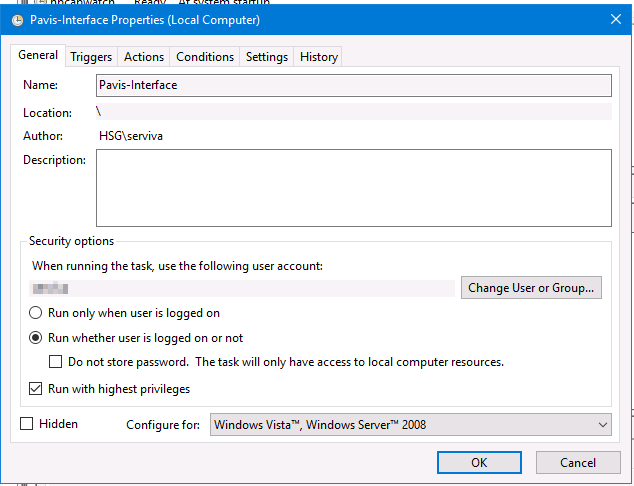Close the Pavis-Interface Properties dialog
The image size is (634, 486).
tap(615, 19)
